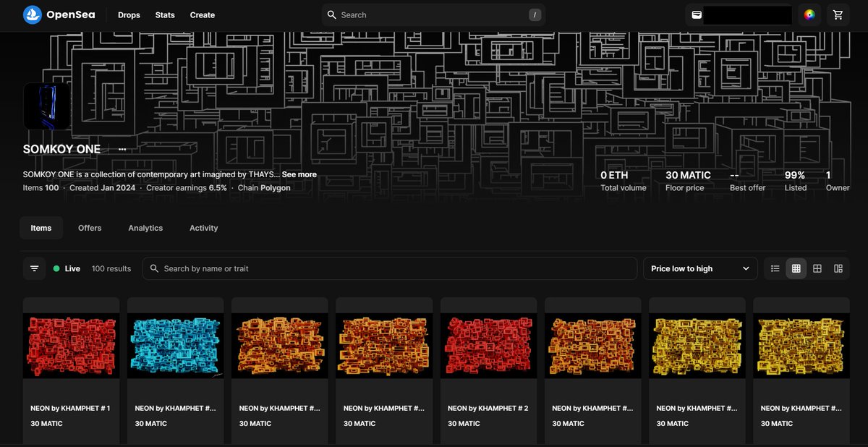Open the three-dot menu next to SOMKOY ONE
868x447 pixels.
122,149
